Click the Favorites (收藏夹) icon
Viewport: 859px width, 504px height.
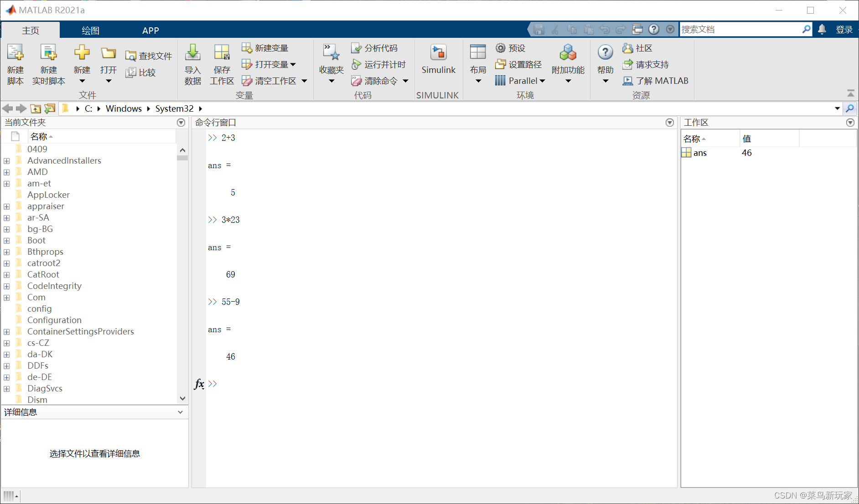331,53
